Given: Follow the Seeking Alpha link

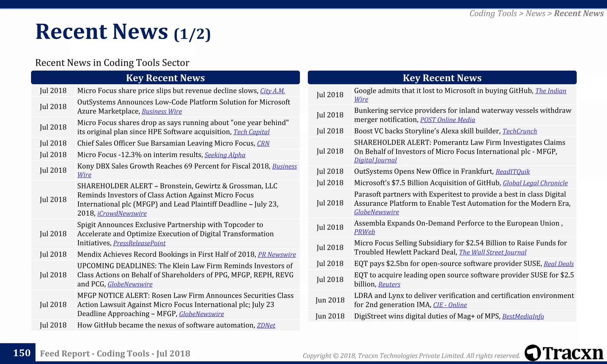Looking at the screenshot, I should tap(225, 155).
